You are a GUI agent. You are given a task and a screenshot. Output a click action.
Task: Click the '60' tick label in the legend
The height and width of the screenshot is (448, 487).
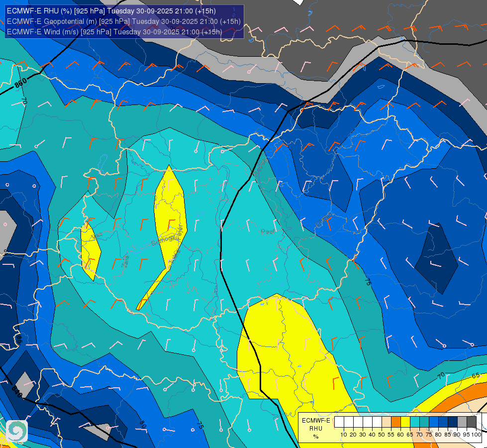click(400, 435)
